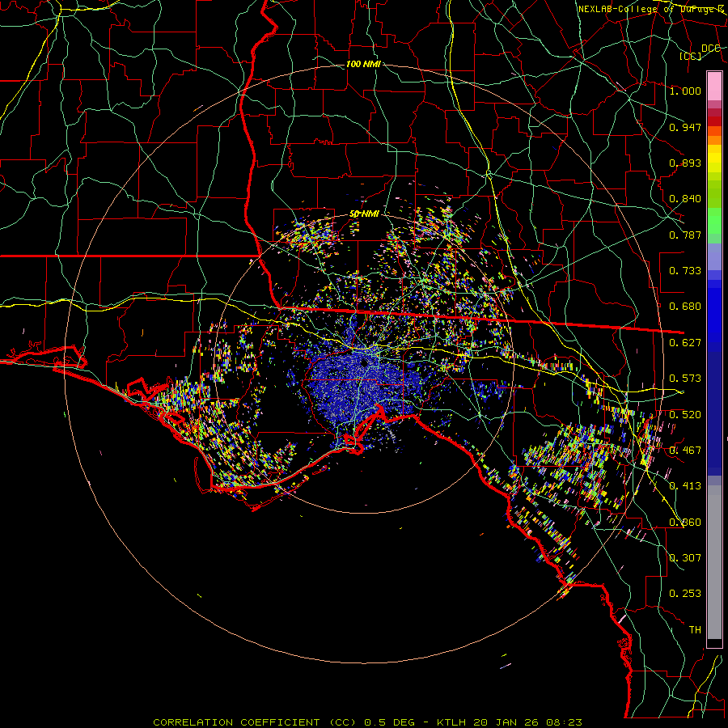Image resolution: width=728 pixels, height=728 pixels.
Task: Pick the pink segment of the color bar
Action: (714, 87)
